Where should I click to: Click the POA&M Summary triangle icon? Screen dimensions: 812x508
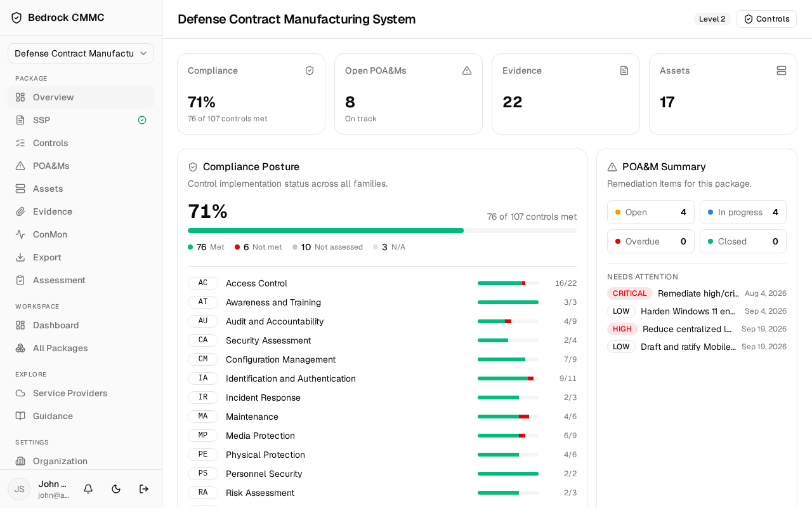(612, 167)
